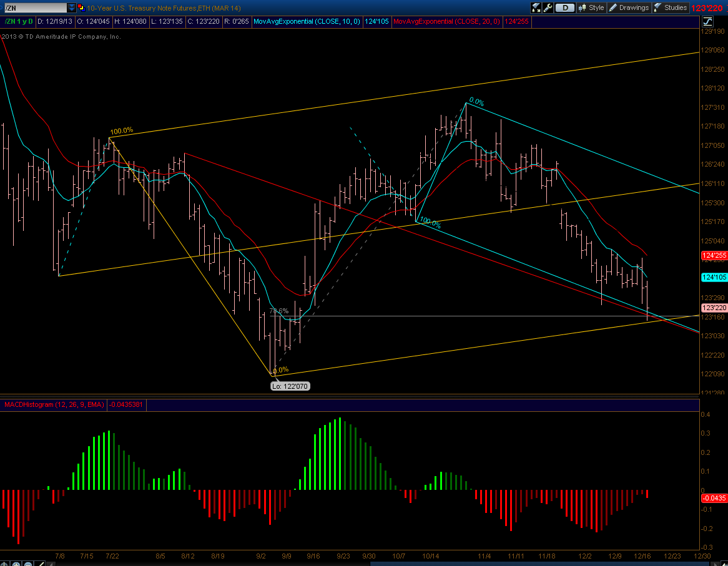
Task: Click the 9/23 date on the time axis
Action: [343, 556]
